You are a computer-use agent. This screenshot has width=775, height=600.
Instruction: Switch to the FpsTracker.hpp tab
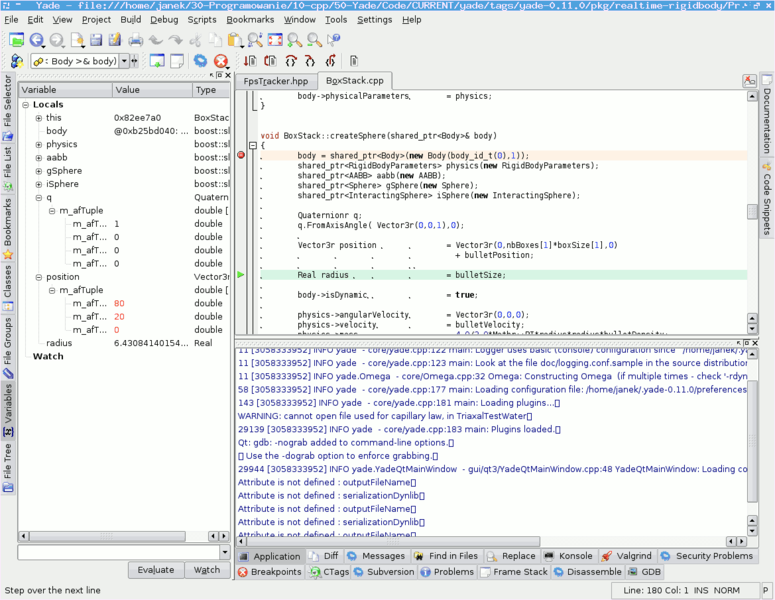(x=274, y=81)
